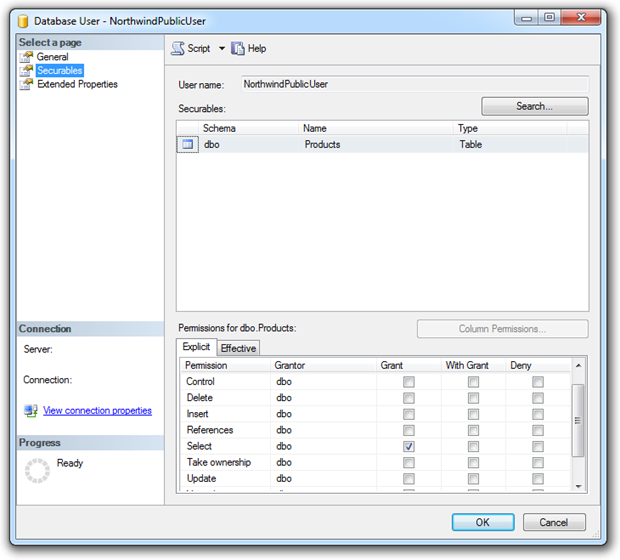
Task: Click the Permission column header
Action: click(225, 365)
